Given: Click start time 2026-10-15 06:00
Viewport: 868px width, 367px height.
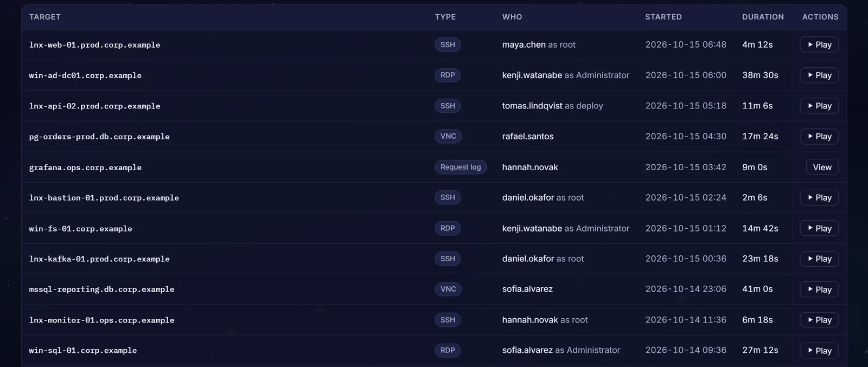Looking at the screenshot, I should click(x=686, y=75).
